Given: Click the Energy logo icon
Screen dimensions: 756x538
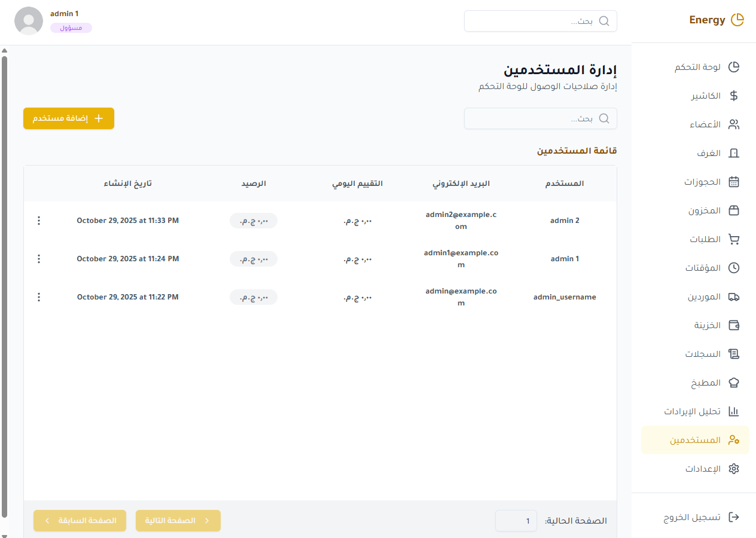Looking at the screenshot, I should coord(737,20).
